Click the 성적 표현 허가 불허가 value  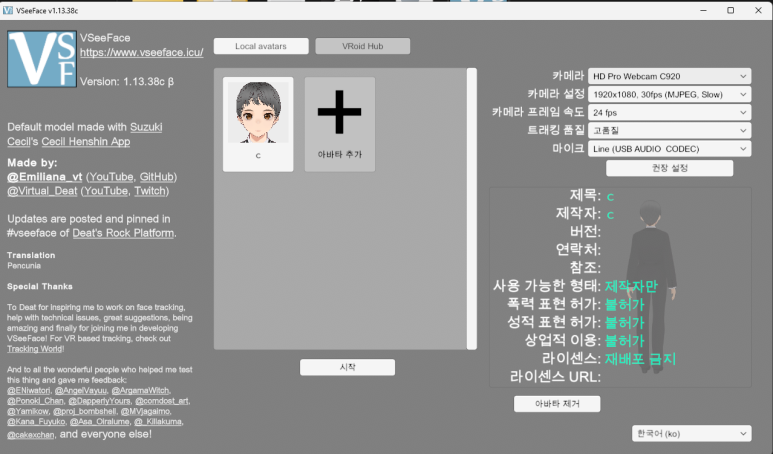pyautogui.click(x=625, y=322)
